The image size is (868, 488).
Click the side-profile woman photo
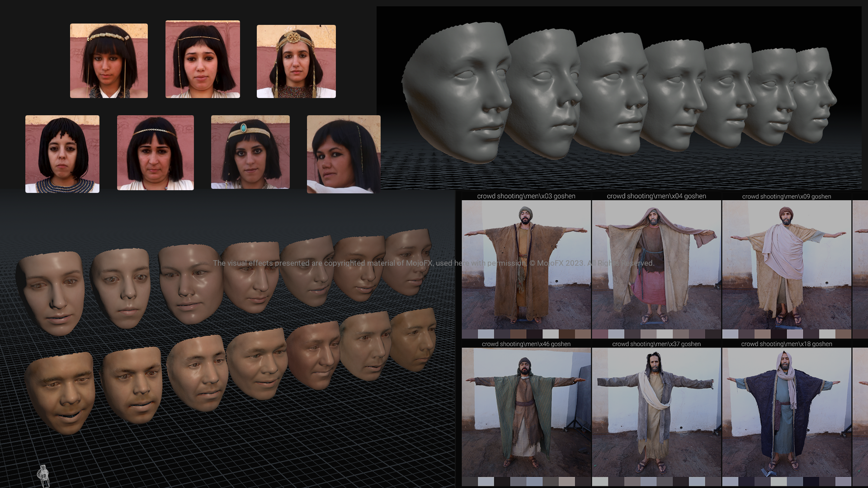click(343, 154)
